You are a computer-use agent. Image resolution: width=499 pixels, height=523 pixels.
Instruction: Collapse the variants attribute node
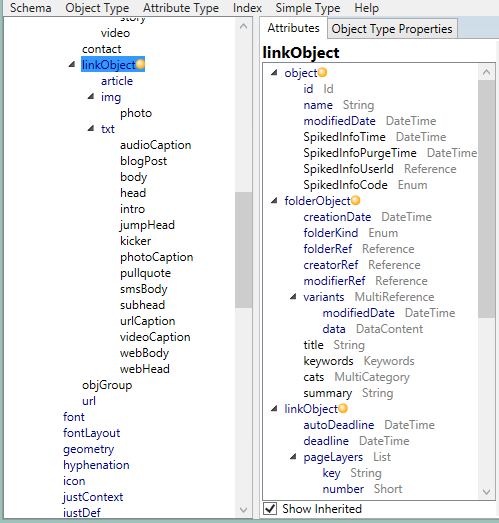[293, 297]
